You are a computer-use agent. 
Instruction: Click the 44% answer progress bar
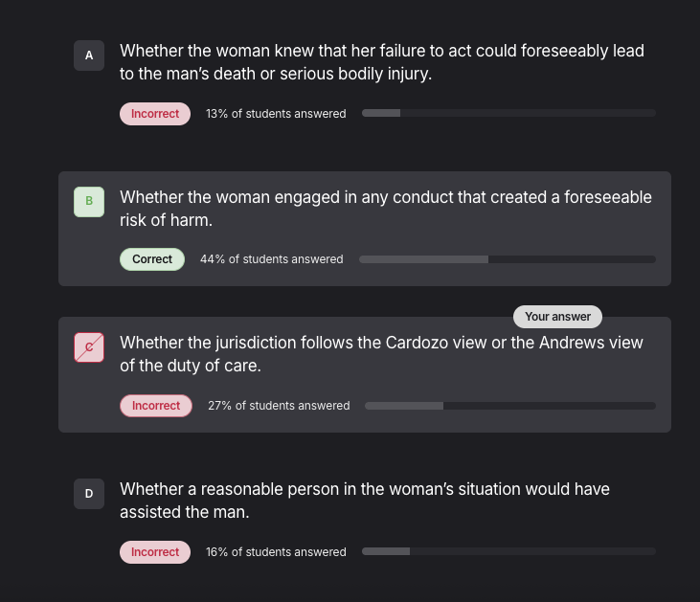pyautogui.click(x=507, y=259)
